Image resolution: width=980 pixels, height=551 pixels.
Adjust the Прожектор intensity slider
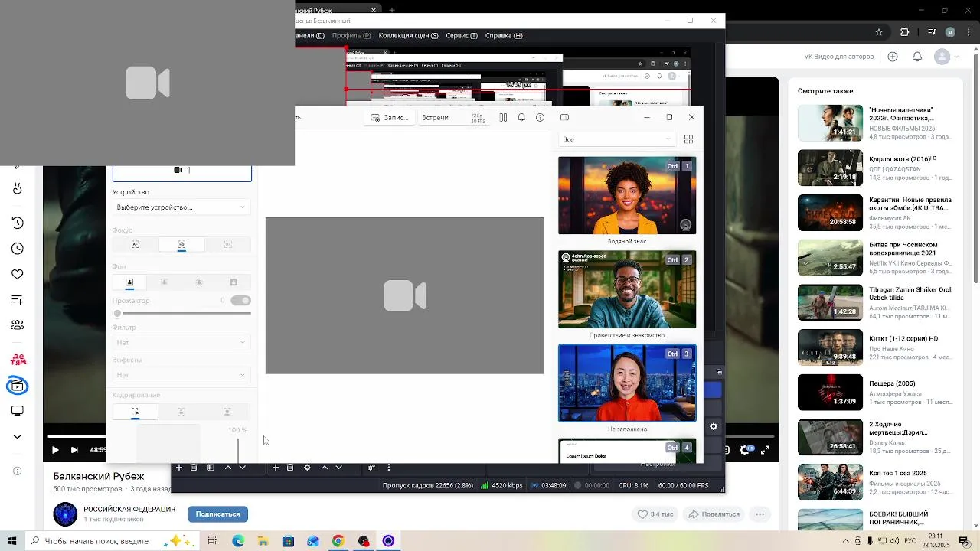tap(181, 313)
